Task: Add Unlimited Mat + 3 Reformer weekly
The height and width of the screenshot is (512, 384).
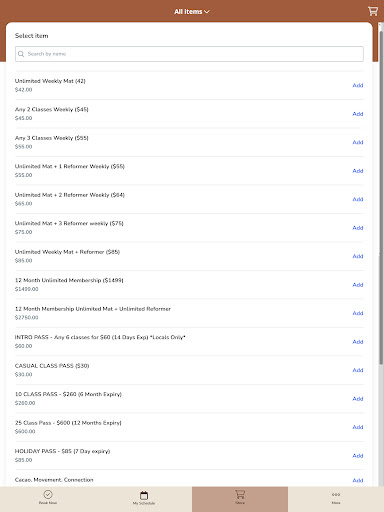Action: coord(358,228)
